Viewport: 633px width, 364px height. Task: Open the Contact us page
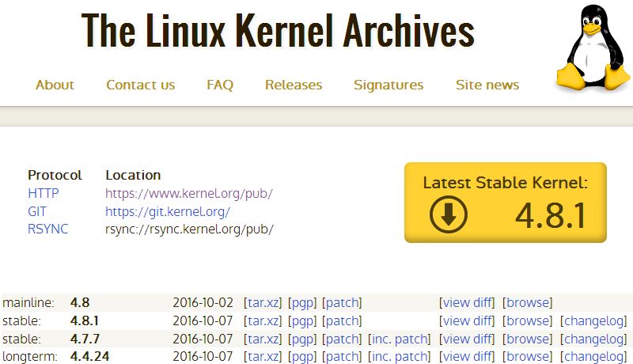pos(141,85)
